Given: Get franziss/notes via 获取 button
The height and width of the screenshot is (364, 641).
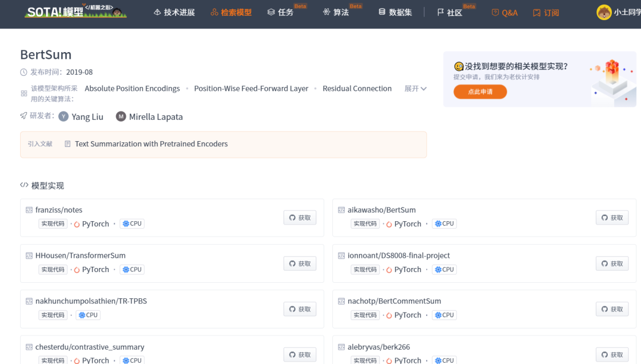Looking at the screenshot, I should 300,218.
